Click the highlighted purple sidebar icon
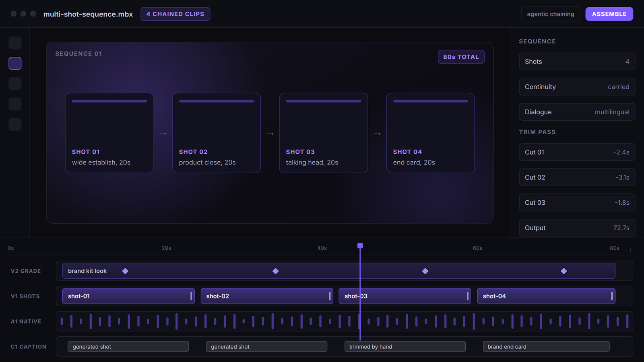 coord(15,63)
